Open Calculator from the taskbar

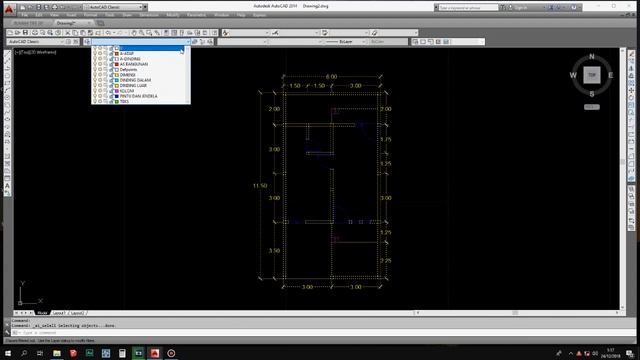[122, 353]
